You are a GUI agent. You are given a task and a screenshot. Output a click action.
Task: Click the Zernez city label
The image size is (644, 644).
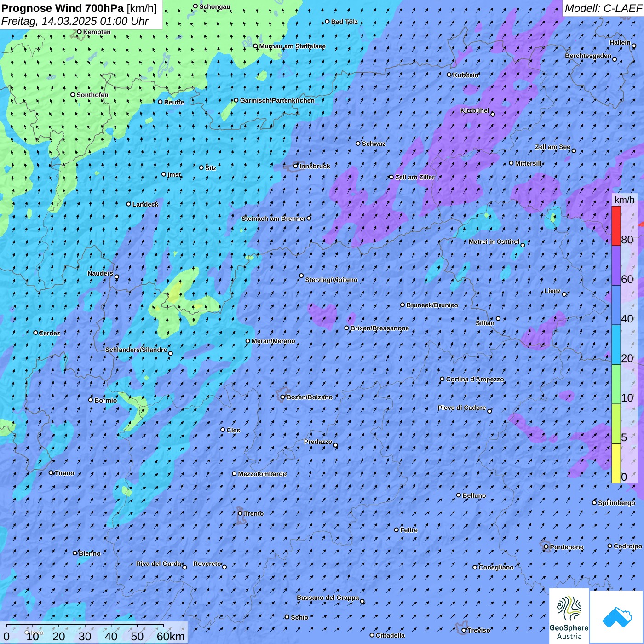point(50,333)
